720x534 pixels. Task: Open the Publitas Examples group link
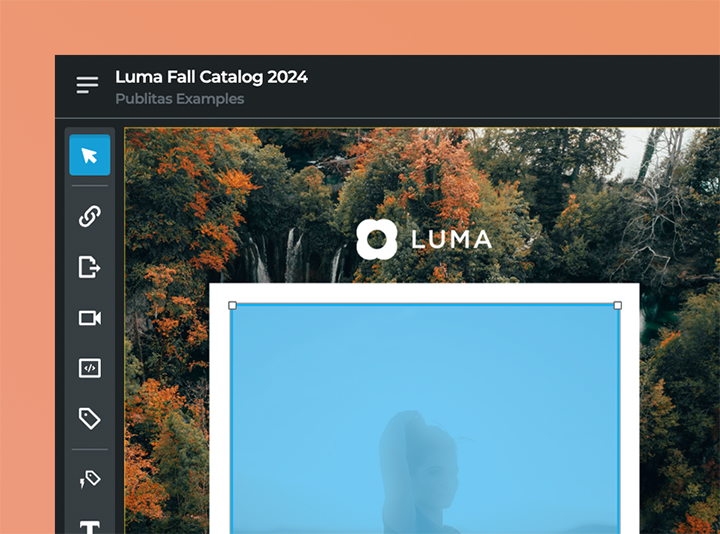[x=180, y=99]
